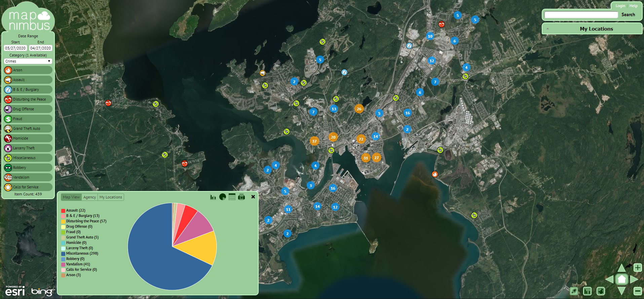Image resolution: width=644 pixels, height=299 pixels.
Task: Open the Login link
Action: click(x=620, y=6)
